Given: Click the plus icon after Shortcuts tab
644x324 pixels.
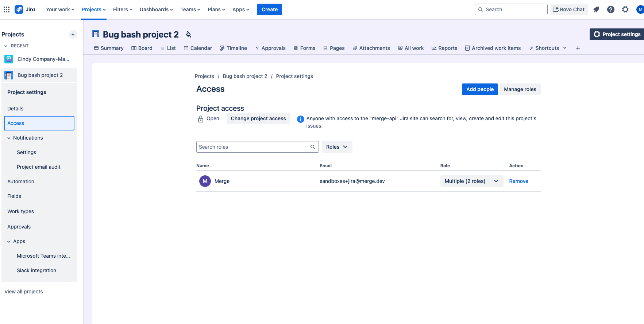Looking at the screenshot, I should pos(578,48).
